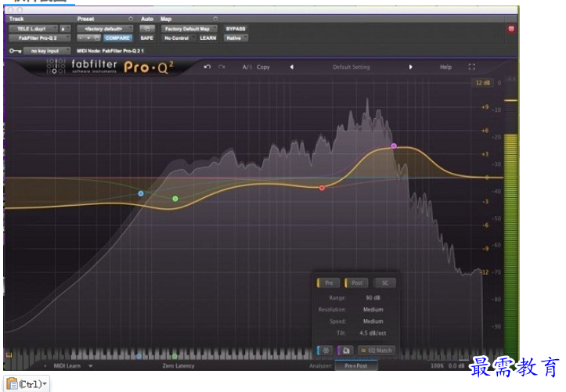Viewport: 566px width, 392px height.
Task: Open the paste options Ctrl icon
Action: point(27,383)
